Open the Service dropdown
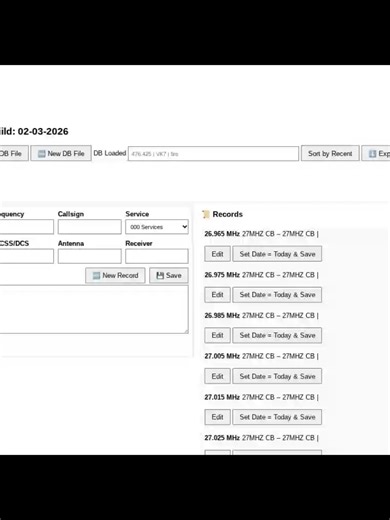Viewport: 390px width, 520px height. pyautogui.click(x=157, y=227)
